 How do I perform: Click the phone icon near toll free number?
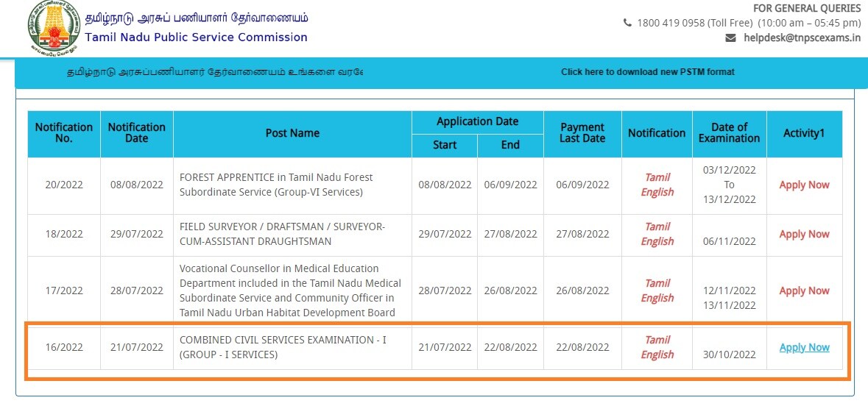(x=627, y=23)
